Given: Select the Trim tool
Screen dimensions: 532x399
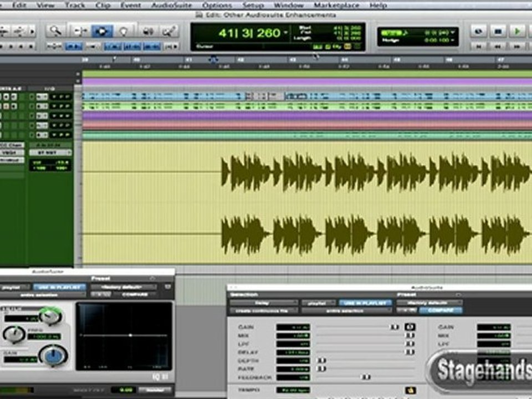Looking at the screenshot, I should pyautogui.click(x=80, y=31).
